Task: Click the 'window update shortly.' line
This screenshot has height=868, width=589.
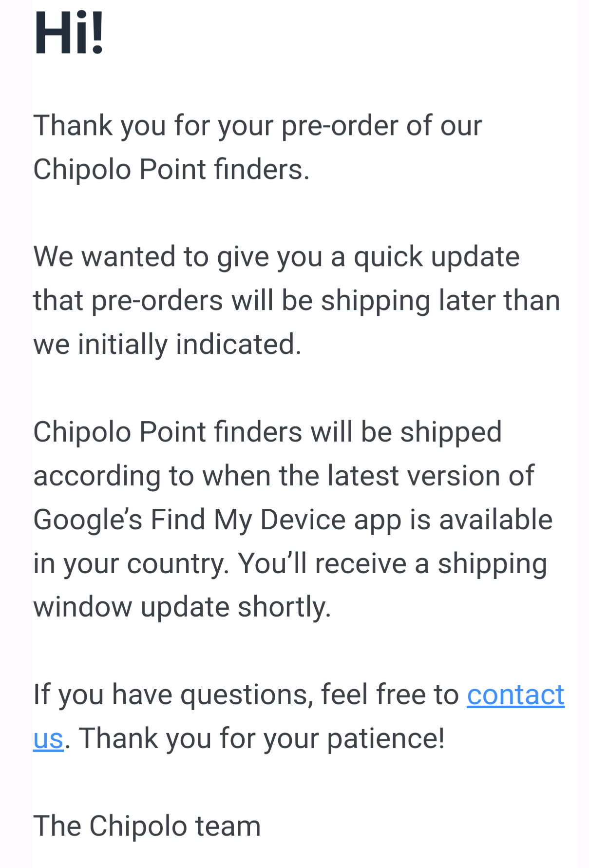Action: coord(182,607)
